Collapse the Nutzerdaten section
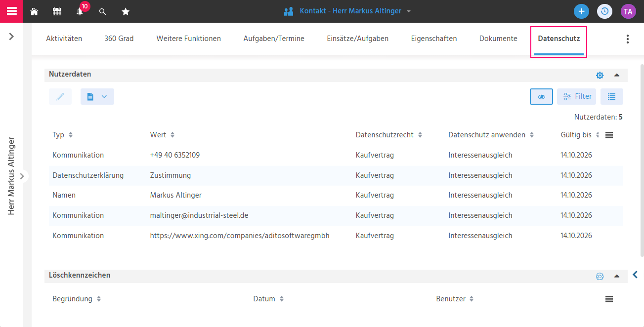 [616, 75]
